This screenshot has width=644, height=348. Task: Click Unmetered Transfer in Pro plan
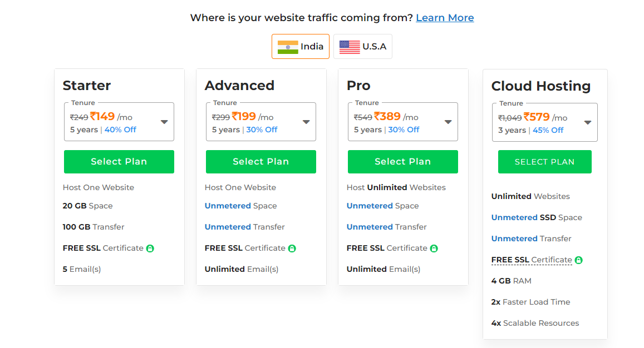(x=386, y=227)
